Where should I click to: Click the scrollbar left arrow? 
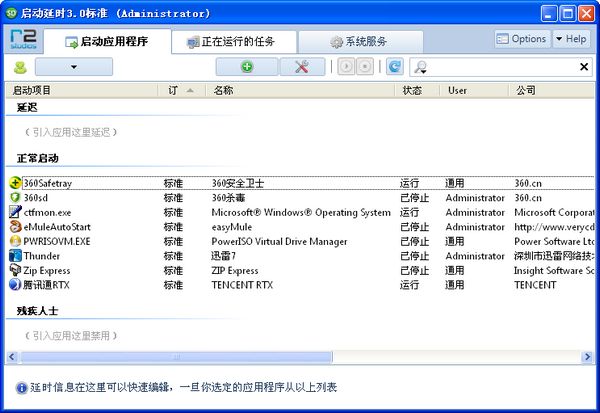click(12, 357)
